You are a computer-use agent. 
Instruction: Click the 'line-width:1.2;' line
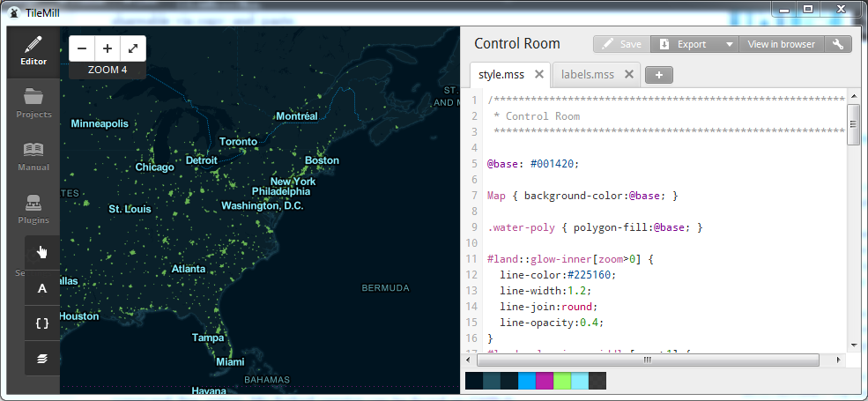tap(545, 291)
